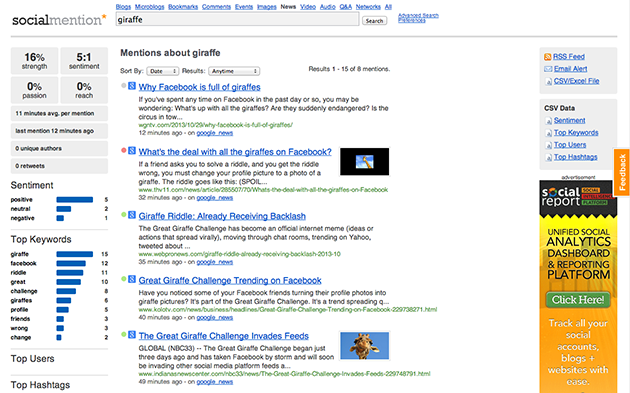Click the Top Hashtags CSV file icon
This screenshot has height=393, width=630.
549,157
